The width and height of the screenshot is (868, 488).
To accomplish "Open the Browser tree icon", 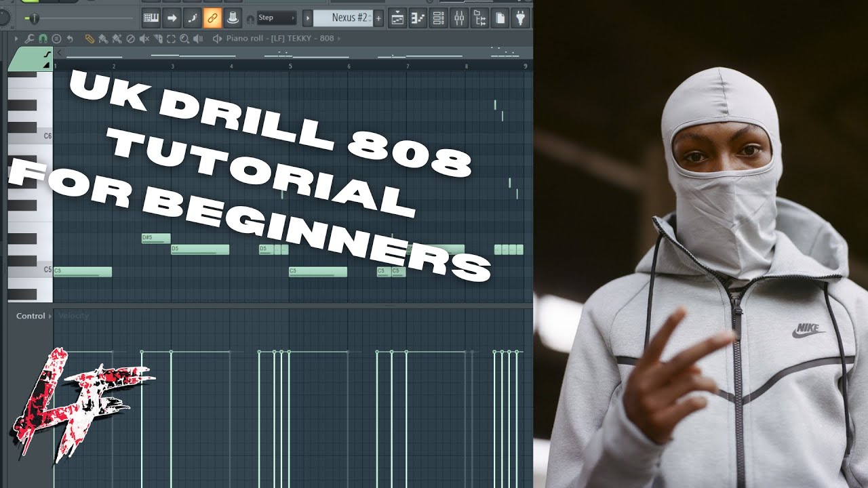I will coord(479,18).
